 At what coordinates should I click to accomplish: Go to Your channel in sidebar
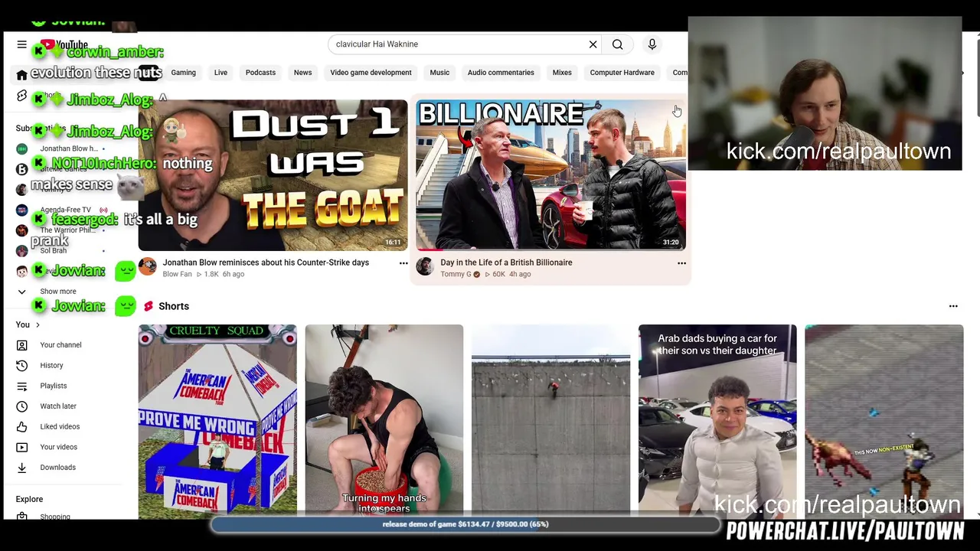coord(60,345)
